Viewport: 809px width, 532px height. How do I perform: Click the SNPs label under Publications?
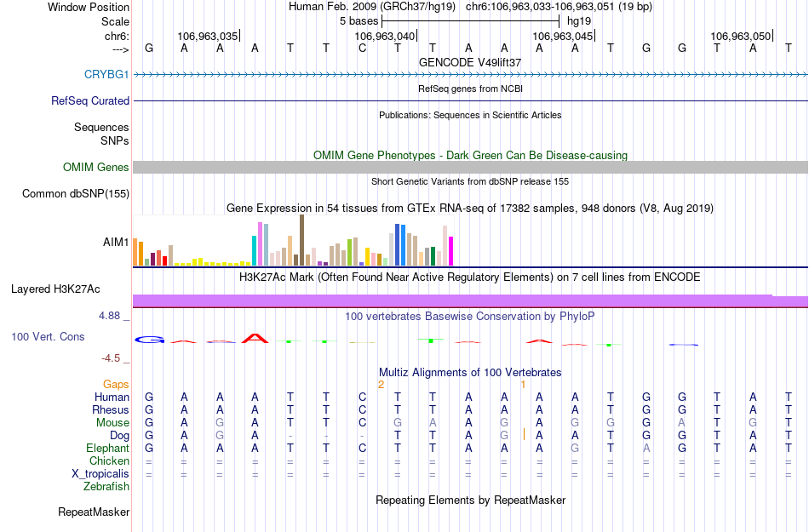115,140
